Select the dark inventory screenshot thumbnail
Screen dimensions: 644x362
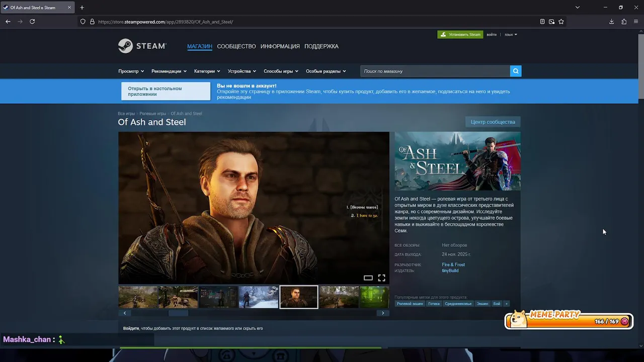(x=218, y=297)
